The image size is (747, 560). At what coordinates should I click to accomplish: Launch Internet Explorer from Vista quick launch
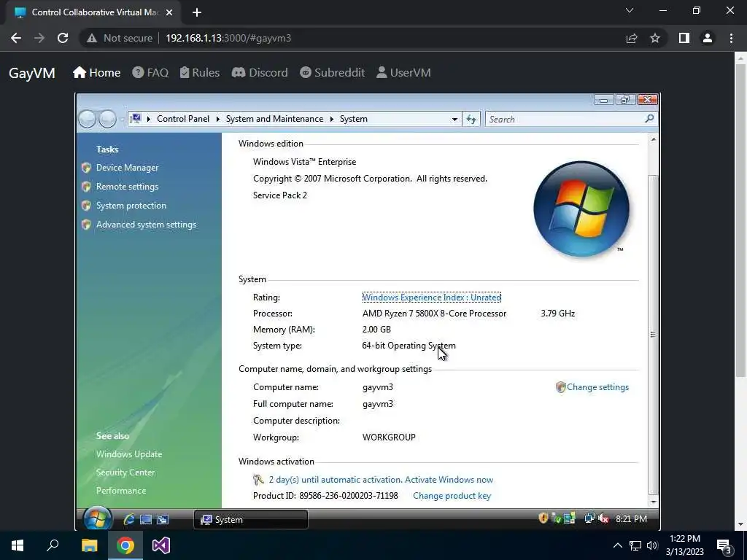pyautogui.click(x=128, y=519)
